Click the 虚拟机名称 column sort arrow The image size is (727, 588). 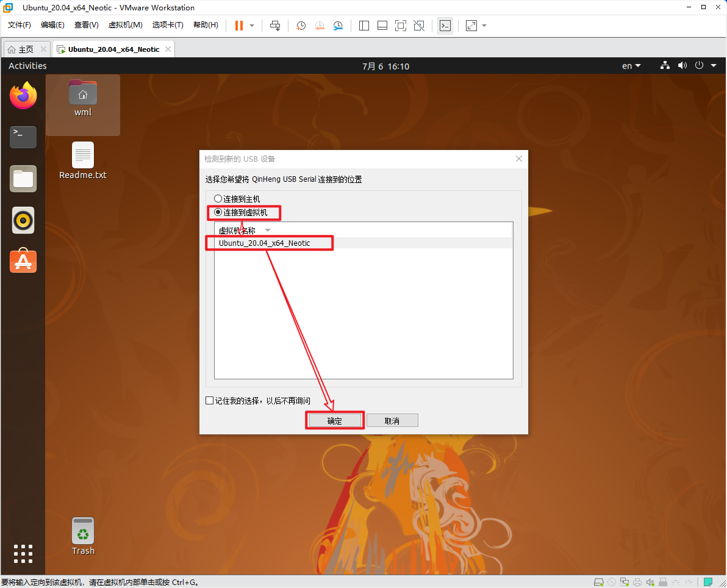[268, 231]
